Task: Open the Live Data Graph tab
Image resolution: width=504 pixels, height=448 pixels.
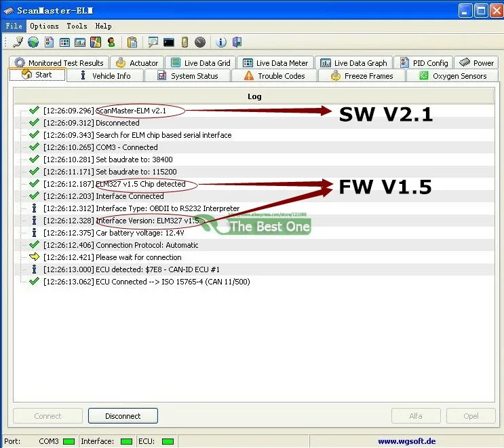Action: [x=353, y=62]
